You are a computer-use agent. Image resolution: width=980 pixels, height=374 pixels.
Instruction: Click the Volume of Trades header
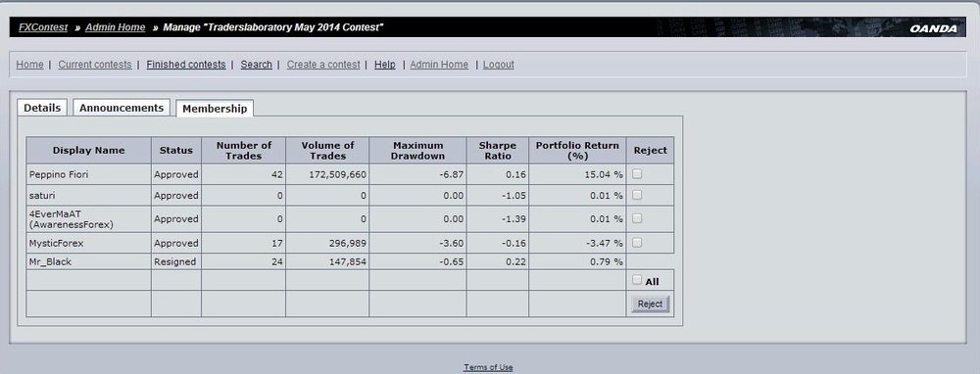pos(327,151)
